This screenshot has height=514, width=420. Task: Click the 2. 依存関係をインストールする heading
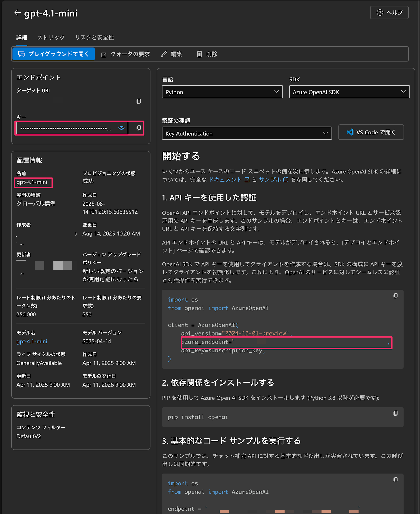[x=218, y=382]
